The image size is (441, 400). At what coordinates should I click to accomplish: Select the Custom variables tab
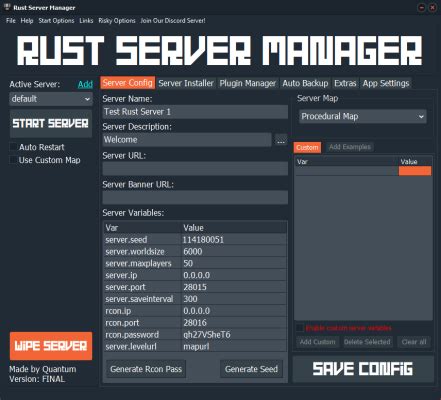pyautogui.click(x=307, y=147)
